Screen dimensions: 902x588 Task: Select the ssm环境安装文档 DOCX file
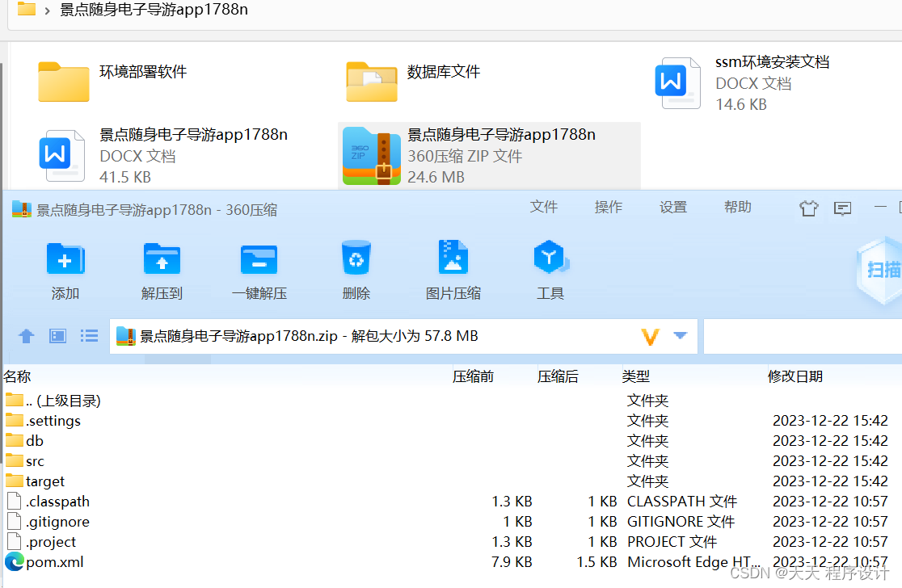742,82
